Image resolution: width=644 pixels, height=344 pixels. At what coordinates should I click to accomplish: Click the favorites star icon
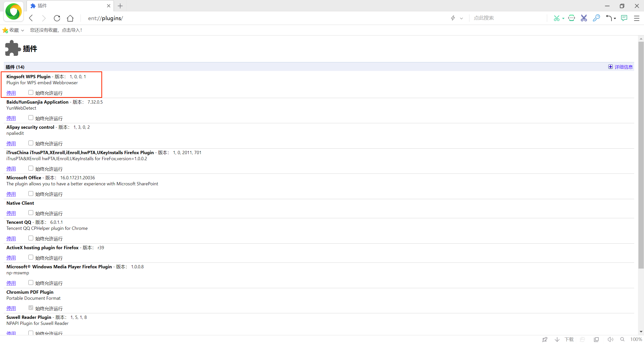click(5, 30)
